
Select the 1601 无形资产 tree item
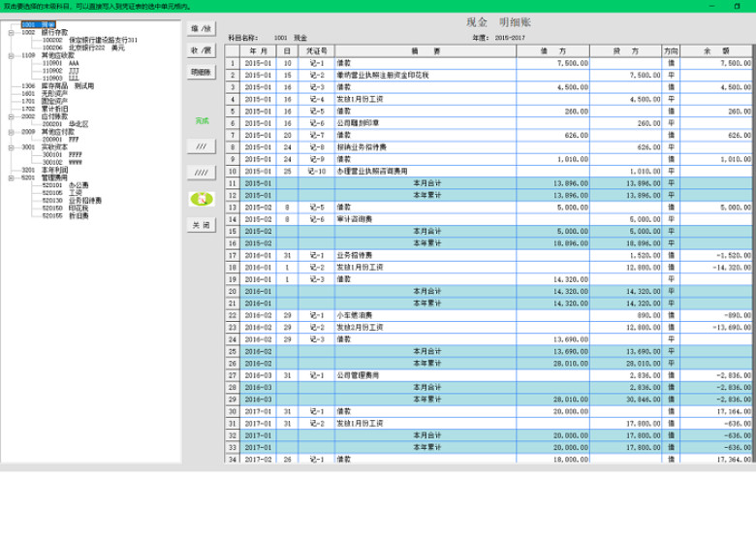tap(45, 93)
